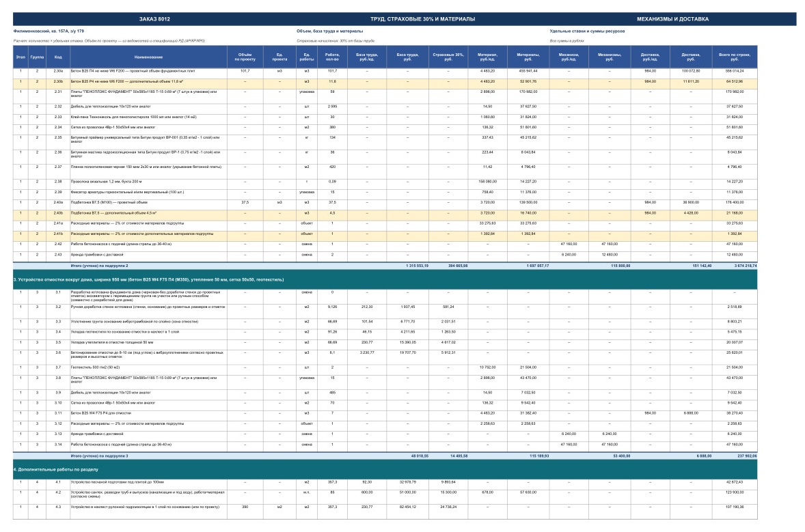Viewport: 805px width, 532px height.
Task: Click the Итого по подгруппе 2 total row
Action: (x=385, y=266)
